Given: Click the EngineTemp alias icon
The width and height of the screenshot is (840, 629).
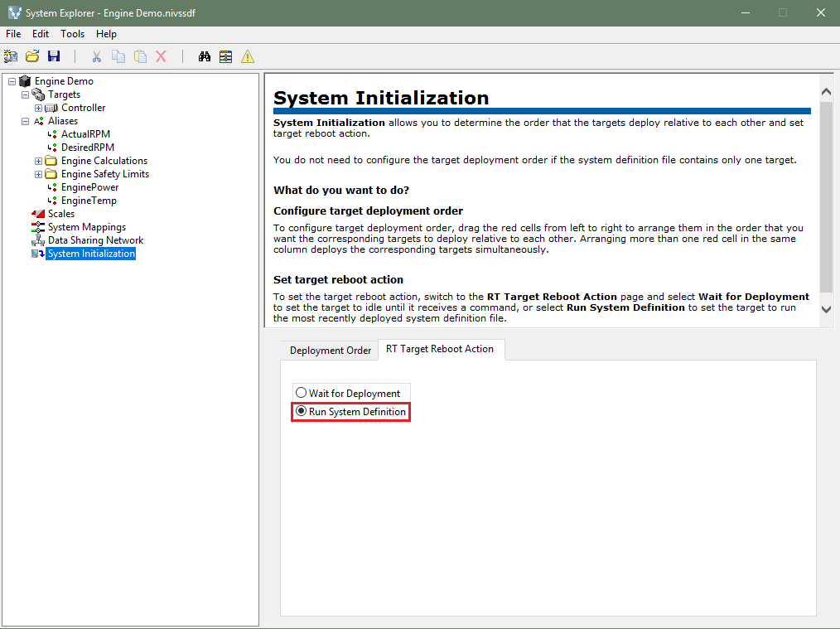Looking at the screenshot, I should [52, 201].
